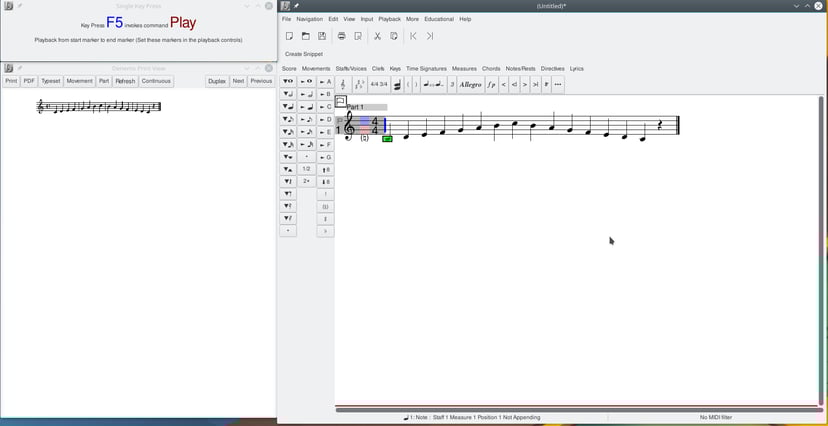
Task: Insert note A button
Action: (325, 82)
